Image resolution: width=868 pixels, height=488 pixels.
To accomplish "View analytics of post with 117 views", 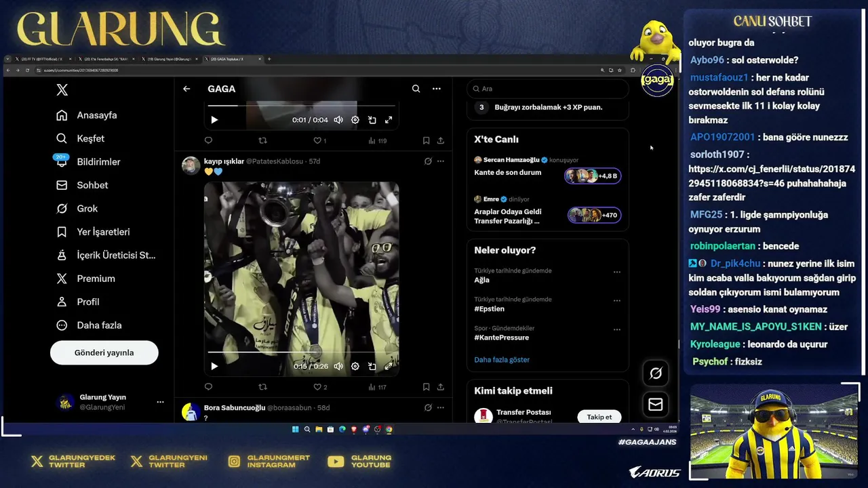I will pos(377,387).
